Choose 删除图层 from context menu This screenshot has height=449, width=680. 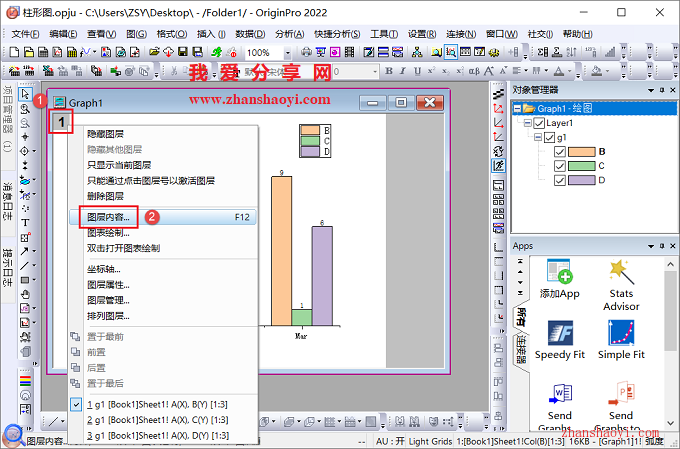(x=163, y=197)
